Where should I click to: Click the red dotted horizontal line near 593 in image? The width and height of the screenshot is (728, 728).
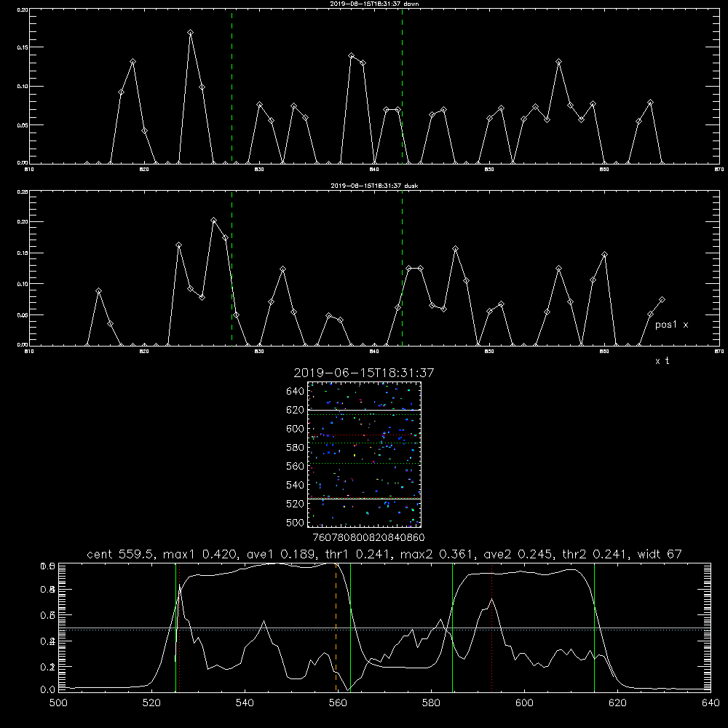pos(365,435)
